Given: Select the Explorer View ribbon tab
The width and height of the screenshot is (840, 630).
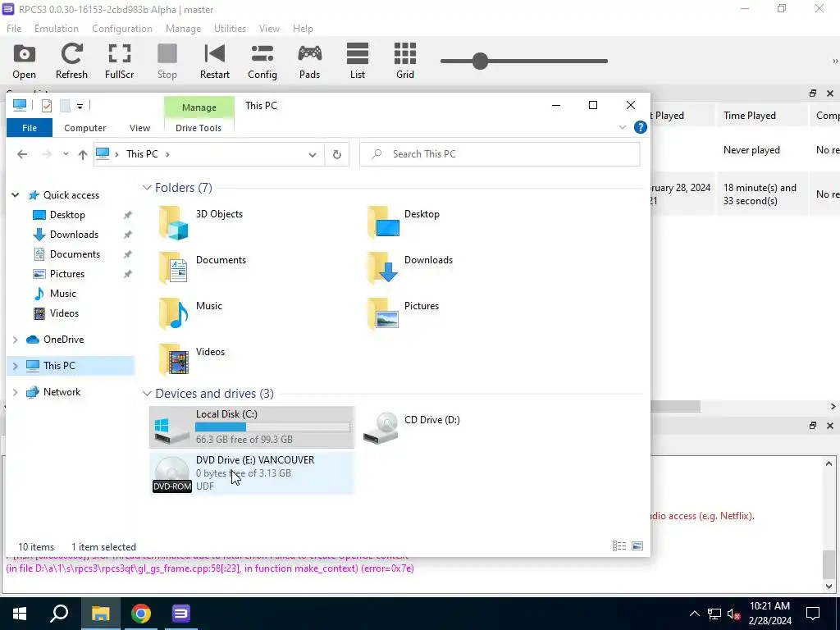Looking at the screenshot, I should pos(139,128).
